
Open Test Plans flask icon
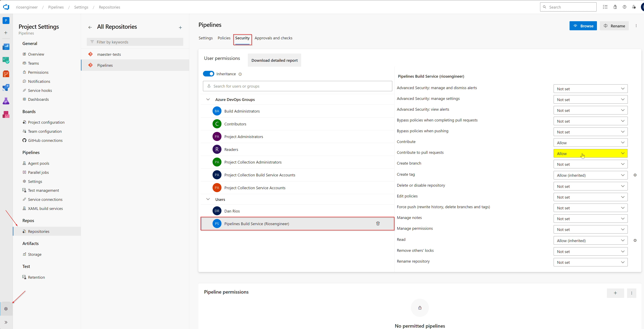[6, 101]
